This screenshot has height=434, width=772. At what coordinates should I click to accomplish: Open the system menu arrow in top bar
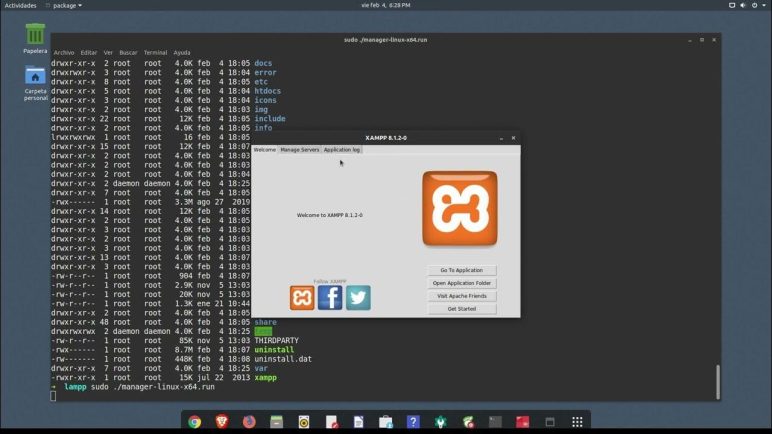(764, 5)
